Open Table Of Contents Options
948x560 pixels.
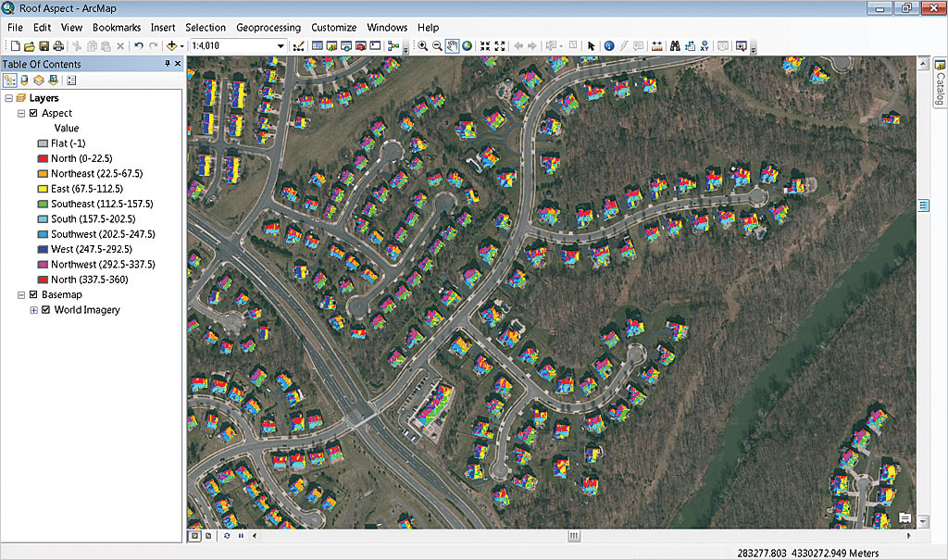pyautogui.click(x=71, y=81)
